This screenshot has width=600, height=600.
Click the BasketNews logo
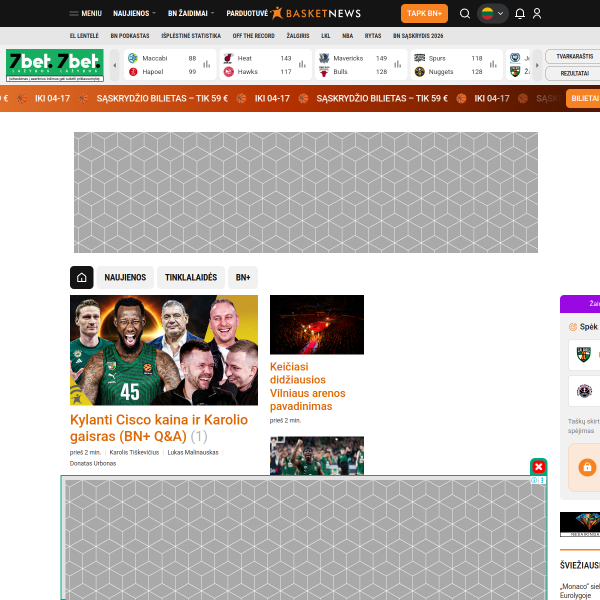(316, 13)
